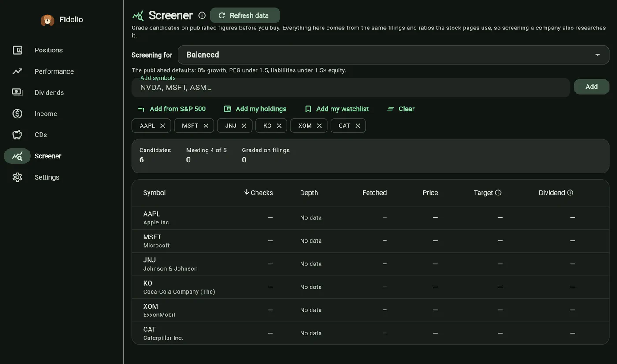617x364 pixels.
Task: Remove KO chip with its X
Action: (x=279, y=125)
